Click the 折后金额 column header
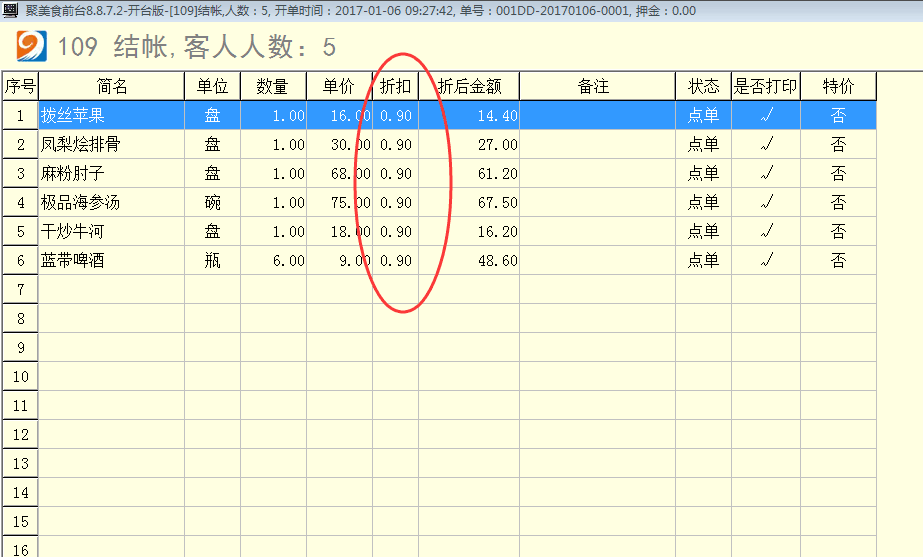Image resolution: width=923 pixels, height=557 pixels. click(x=469, y=86)
